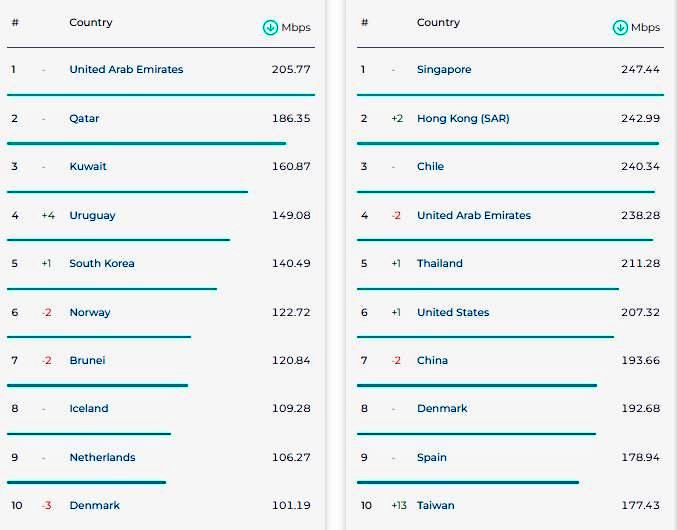This screenshot has height=530, width=677.
Task: Click the Iceland country name
Action: click(x=89, y=408)
